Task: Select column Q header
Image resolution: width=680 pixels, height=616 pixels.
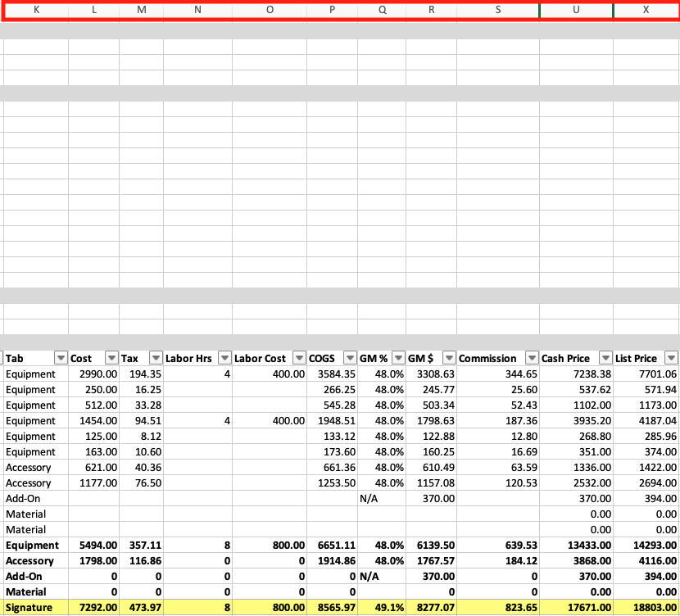Action: tap(382, 10)
